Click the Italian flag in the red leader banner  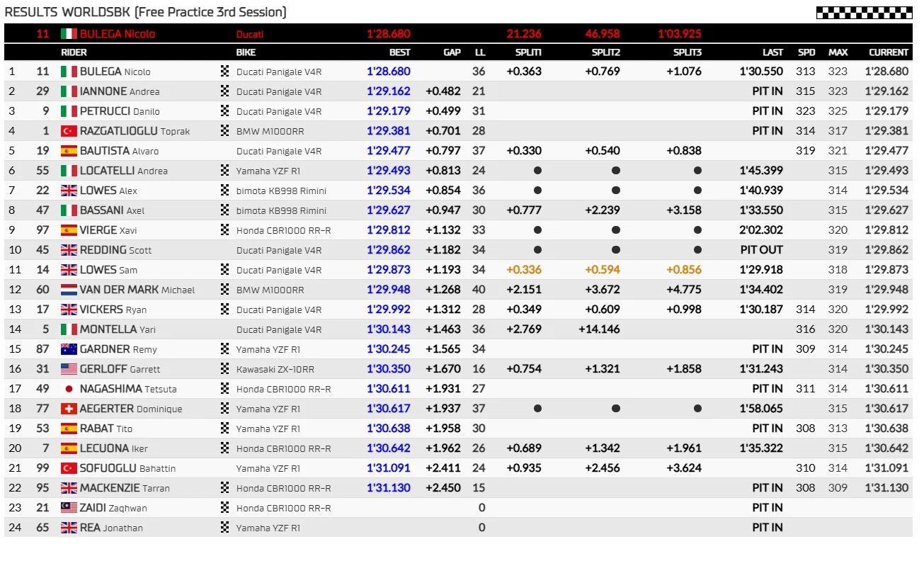coord(69,34)
